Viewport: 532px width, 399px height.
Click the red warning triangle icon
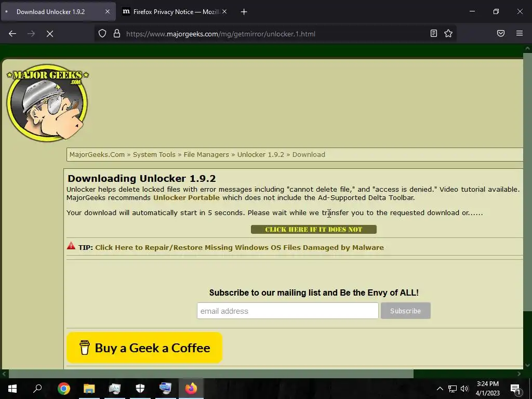tap(71, 246)
